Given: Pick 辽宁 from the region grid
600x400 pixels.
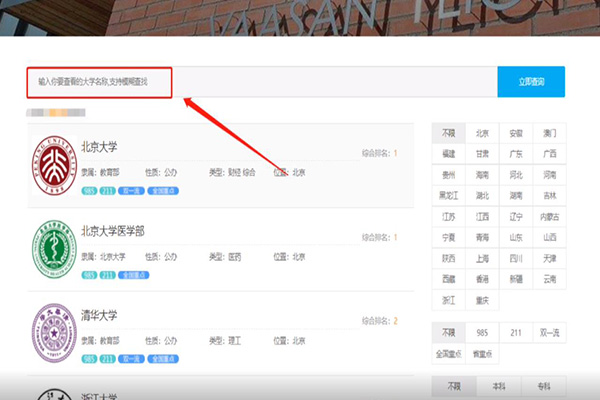Looking at the screenshot, I should pos(516,217).
